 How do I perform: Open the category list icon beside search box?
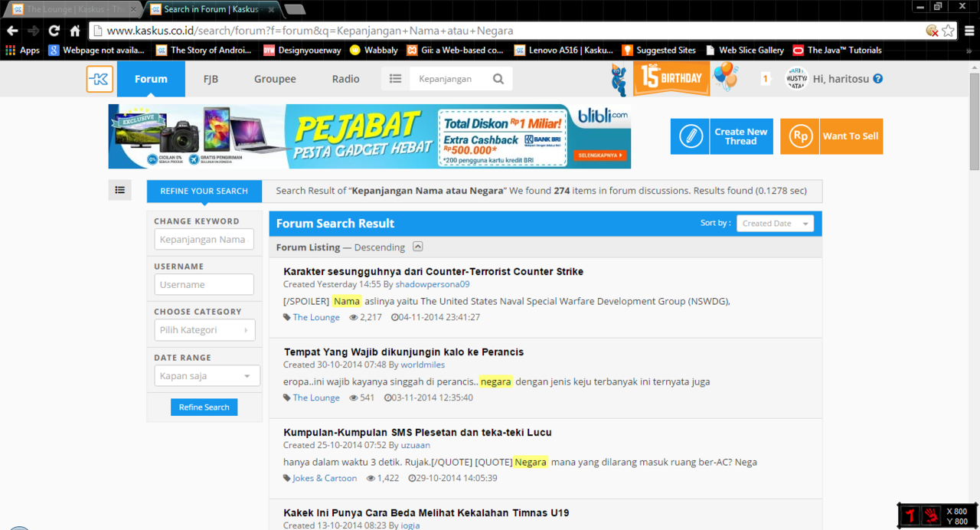tap(395, 79)
